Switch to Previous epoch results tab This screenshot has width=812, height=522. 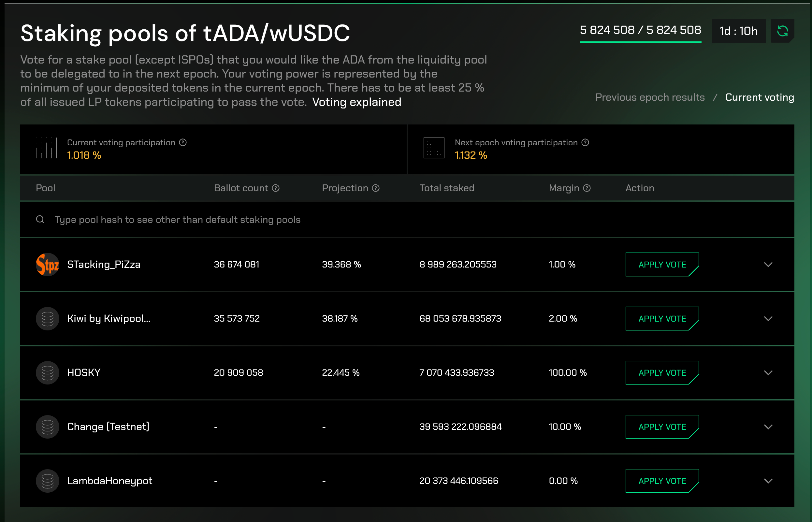click(x=650, y=97)
